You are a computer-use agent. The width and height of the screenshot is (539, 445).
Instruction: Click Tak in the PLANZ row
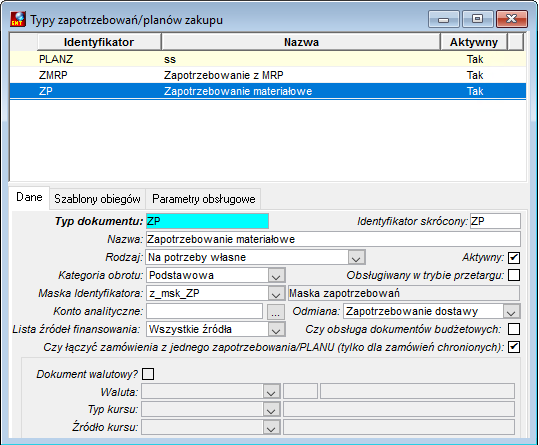475,59
